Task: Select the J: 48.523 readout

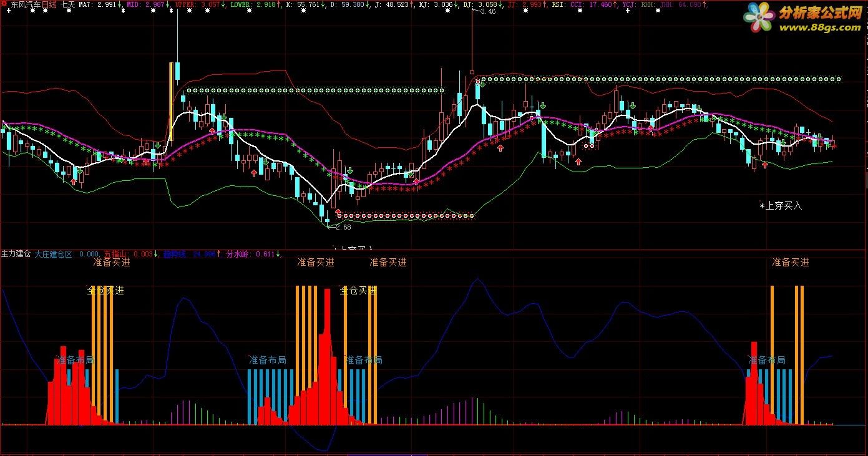Action: pos(393,4)
